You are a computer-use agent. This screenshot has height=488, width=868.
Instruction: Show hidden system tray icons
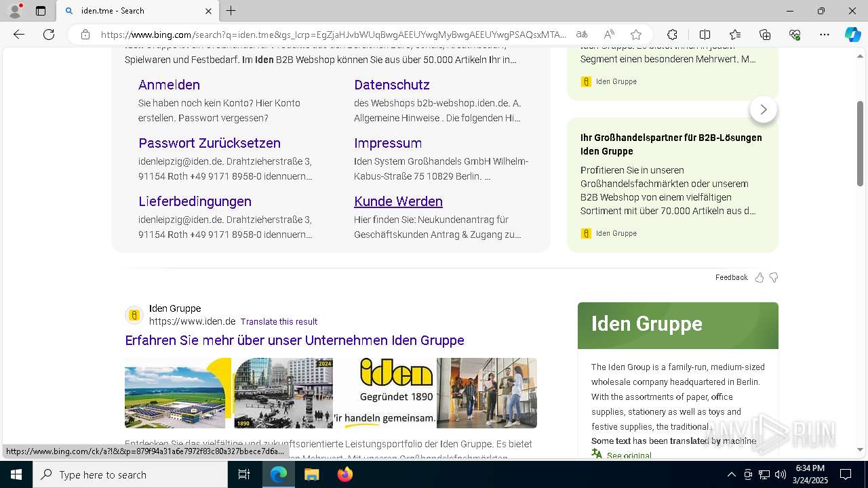coord(731,474)
